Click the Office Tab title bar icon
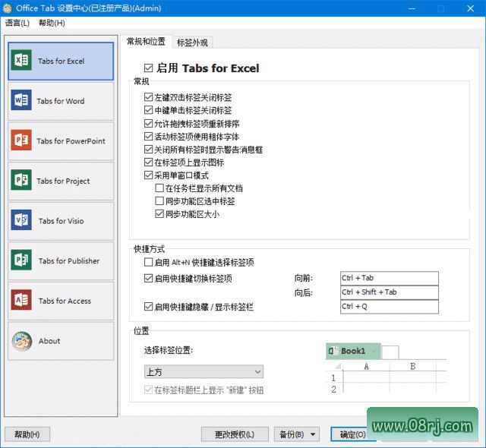The width and height of the screenshot is (486, 448). pyautogui.click(x=8, y=8)
